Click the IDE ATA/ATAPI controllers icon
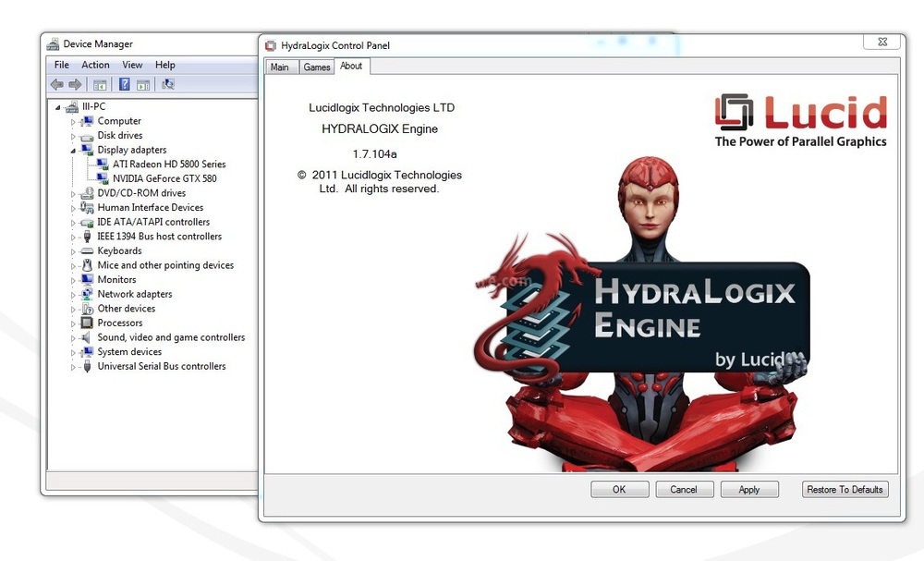Viewport: 924px width, 561px height. 87,222
